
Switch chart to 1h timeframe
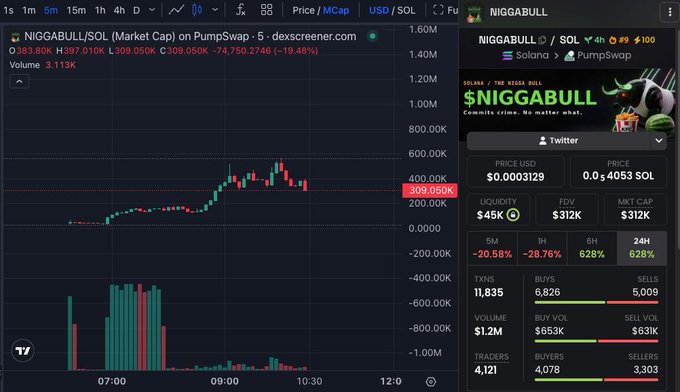(100, 10)
